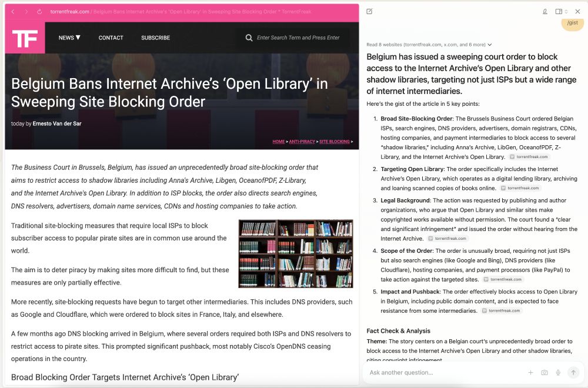Open torrentfreak.com citation after point 1
588x388 pixels.
529,157
